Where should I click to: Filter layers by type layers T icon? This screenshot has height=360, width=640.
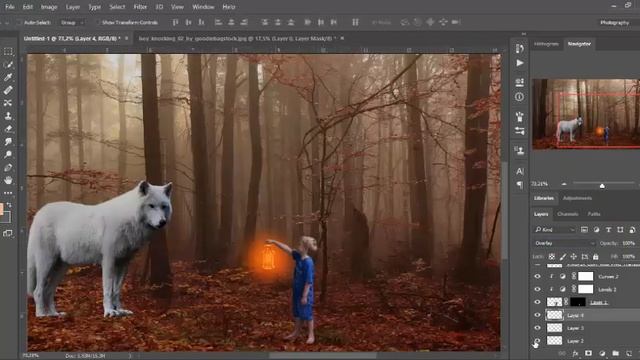pos(608,230)
